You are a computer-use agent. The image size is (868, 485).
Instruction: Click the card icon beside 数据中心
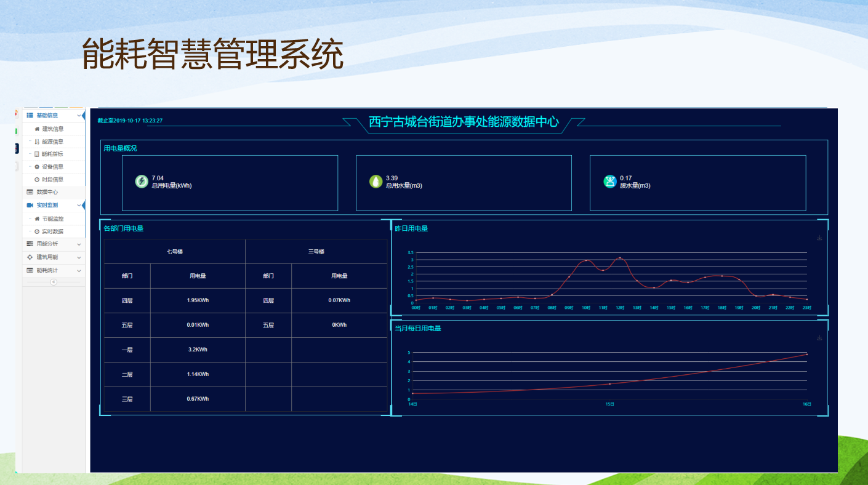click(x=30, y=192)
